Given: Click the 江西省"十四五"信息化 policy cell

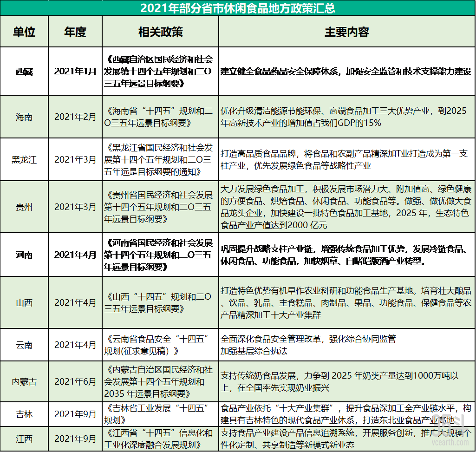Looking at the screenshot, I should click(160, 439).
